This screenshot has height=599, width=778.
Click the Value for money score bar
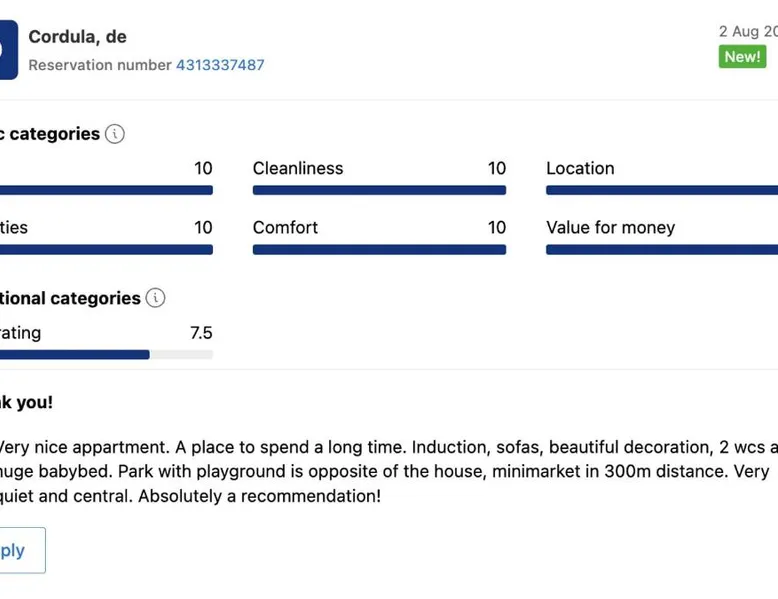pyautogui.click(x=661, y=249)
